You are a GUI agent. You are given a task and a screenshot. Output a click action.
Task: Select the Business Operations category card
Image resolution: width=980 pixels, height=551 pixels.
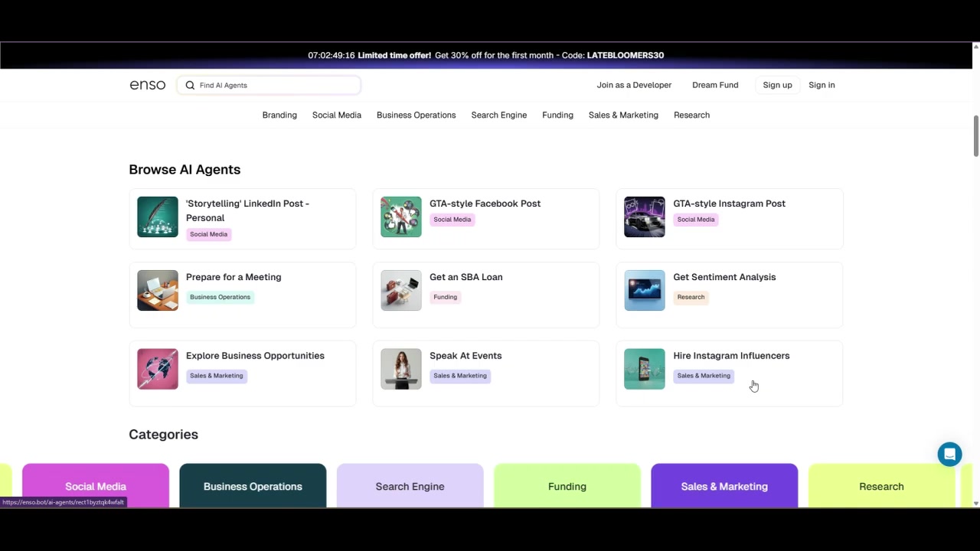[253, 486]
